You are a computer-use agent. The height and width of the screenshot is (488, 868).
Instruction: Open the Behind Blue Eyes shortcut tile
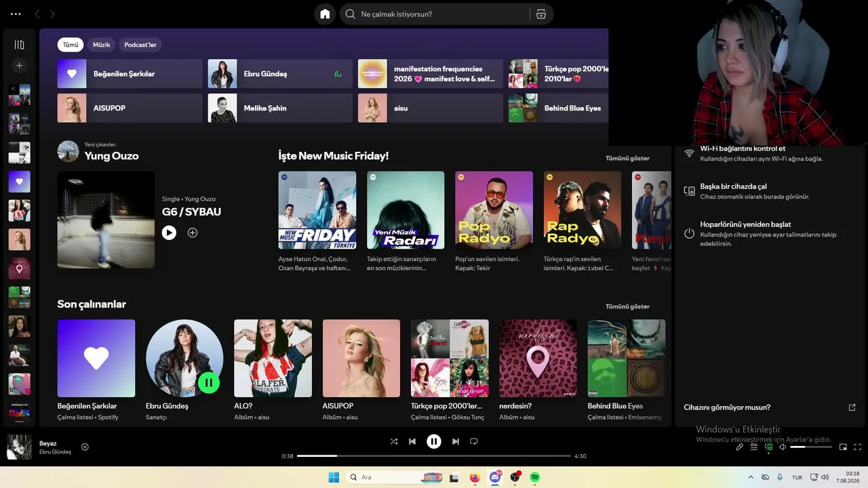click(559, 108)
